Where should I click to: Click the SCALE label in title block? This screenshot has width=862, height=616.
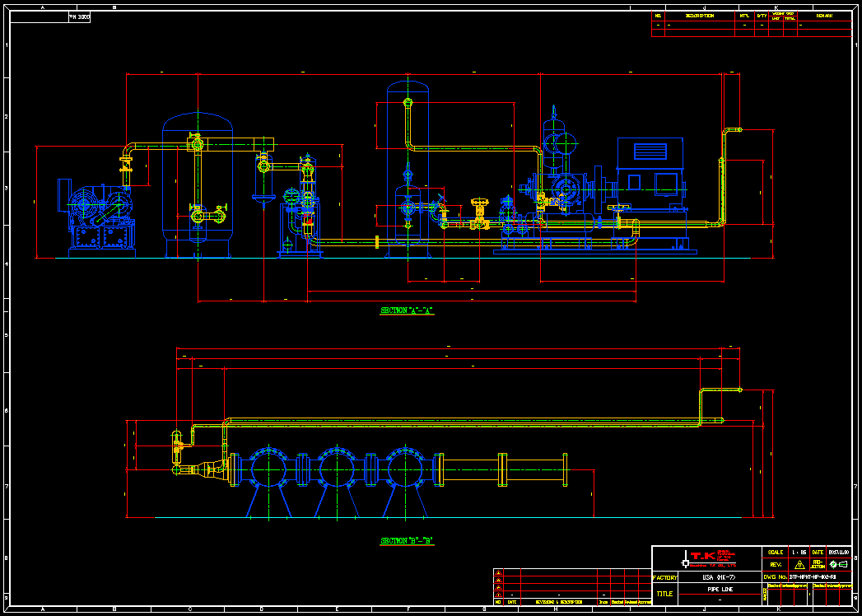click(x=776, y=552)
